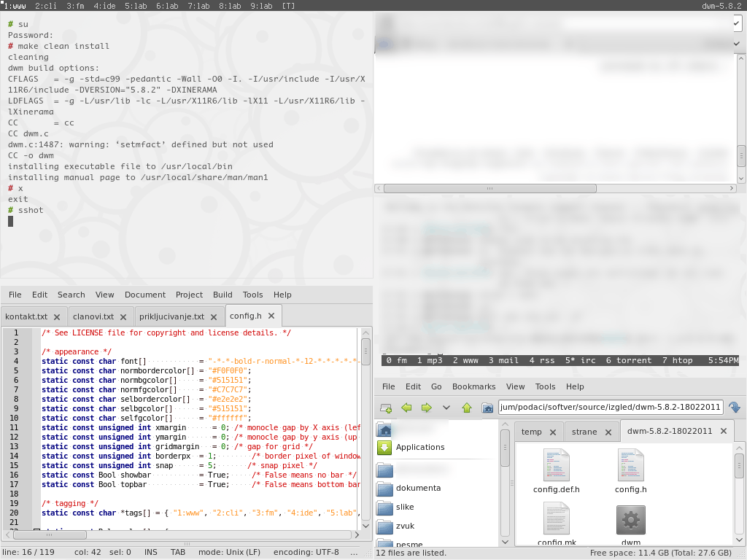Toggle TAB indentation mode in the editor statusbar
The image size is (747, 560).
pos(177,552)
